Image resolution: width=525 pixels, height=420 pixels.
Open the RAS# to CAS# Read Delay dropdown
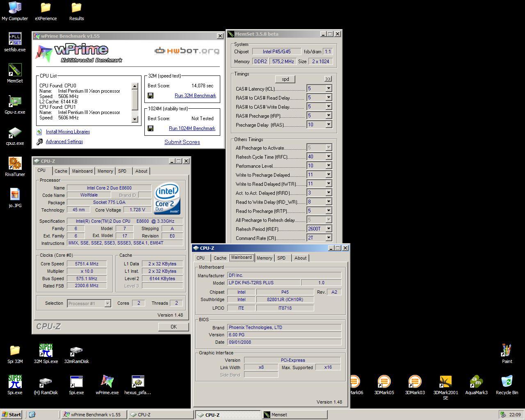[x=329, y=98]
